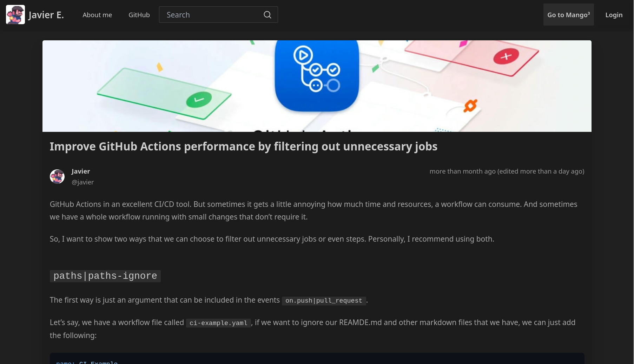Open author name Javier
This screenshot has height=364, width=634.
pos(81,171)
